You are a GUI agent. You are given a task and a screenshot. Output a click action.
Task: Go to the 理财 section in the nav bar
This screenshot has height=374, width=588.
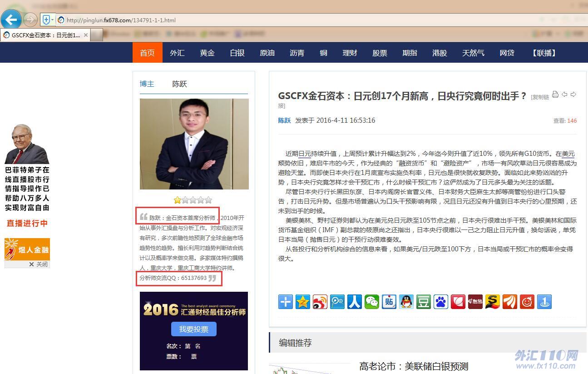(350, 53)
